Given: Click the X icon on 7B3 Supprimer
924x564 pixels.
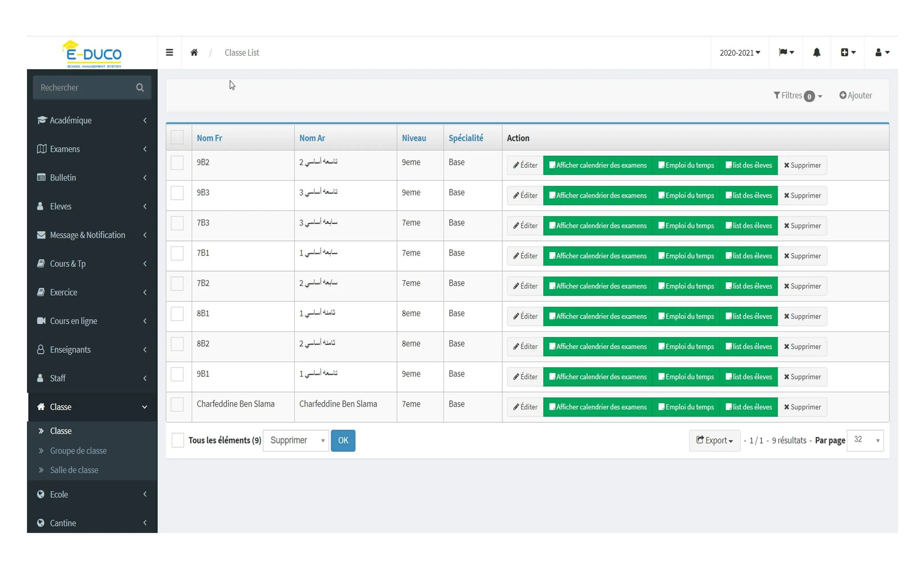Looking at the screenshot, I should (x=787, y=226).
